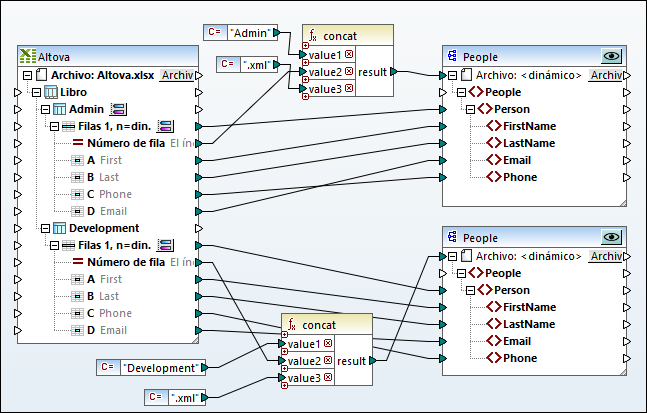Click the Archivo button in the bottom People component
Image resolution: width=647 pixels, height=413 pixels.
tap(604, 256)
